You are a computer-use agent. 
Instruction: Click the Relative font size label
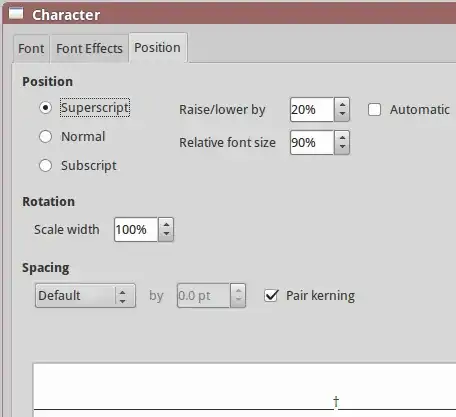pyautogui.click(x=228, y=143)
